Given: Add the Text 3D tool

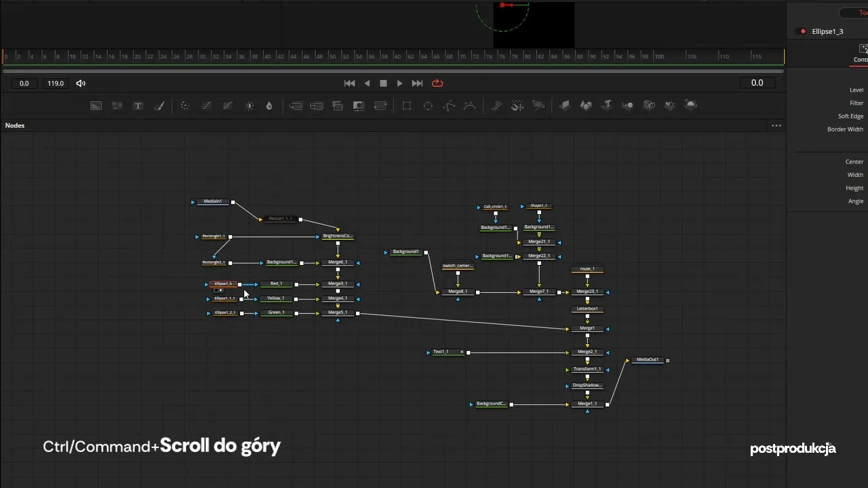Looking at the screenshot, I should point(608,105).
